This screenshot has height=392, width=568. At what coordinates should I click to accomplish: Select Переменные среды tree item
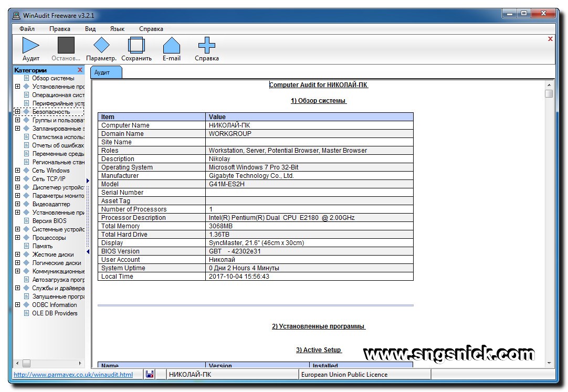(58, 154)
